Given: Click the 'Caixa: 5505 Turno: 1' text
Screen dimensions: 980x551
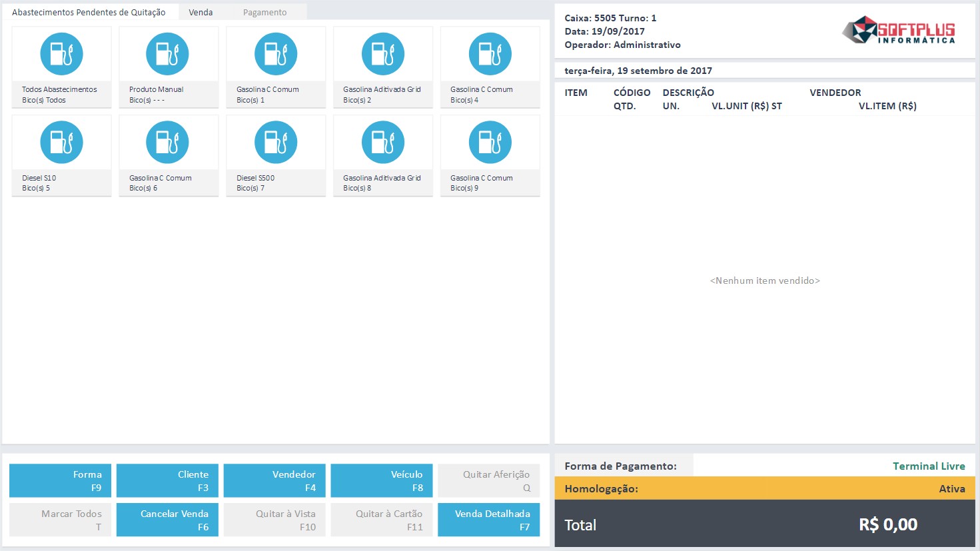Looking at the screenshot, I should click(610, 18).
